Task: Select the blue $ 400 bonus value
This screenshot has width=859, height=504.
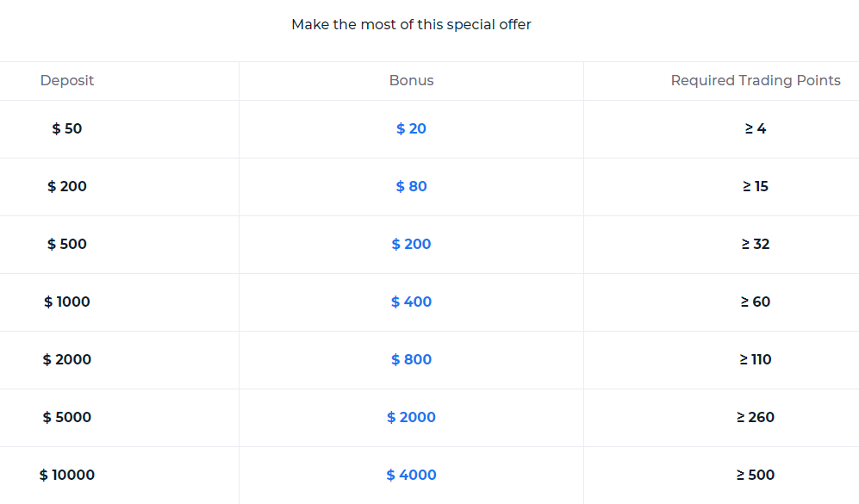Action: (x=411, y=302)
